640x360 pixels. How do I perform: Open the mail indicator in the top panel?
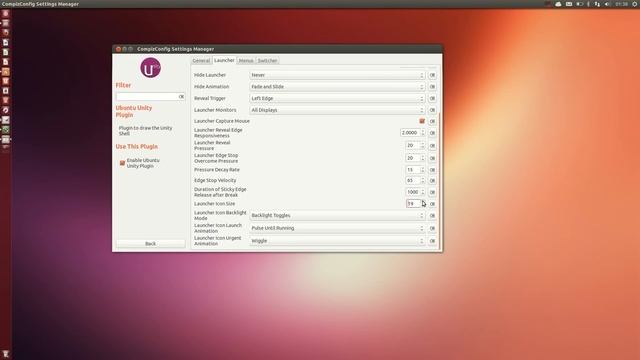[x=569, y=4]
